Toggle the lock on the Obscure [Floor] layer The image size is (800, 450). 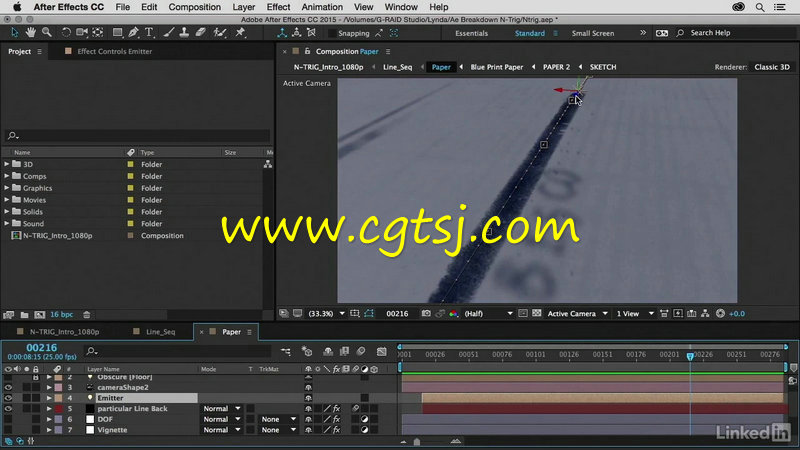coord(36,377)
